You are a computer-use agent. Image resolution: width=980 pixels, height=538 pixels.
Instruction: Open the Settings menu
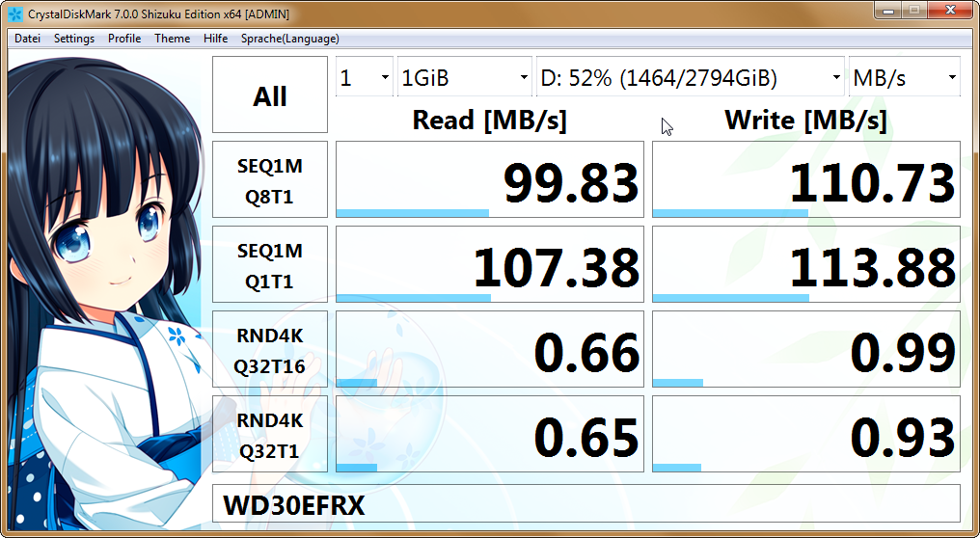(73, 39)
